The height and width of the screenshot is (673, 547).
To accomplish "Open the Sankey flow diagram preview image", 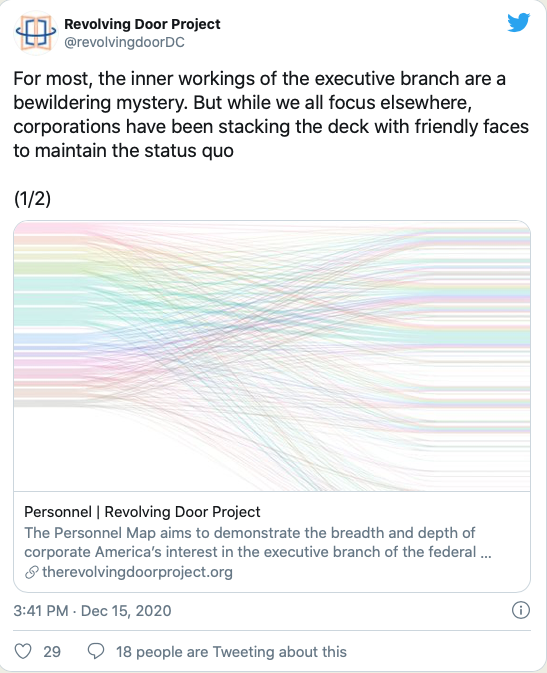I will (x=272, y=356).
